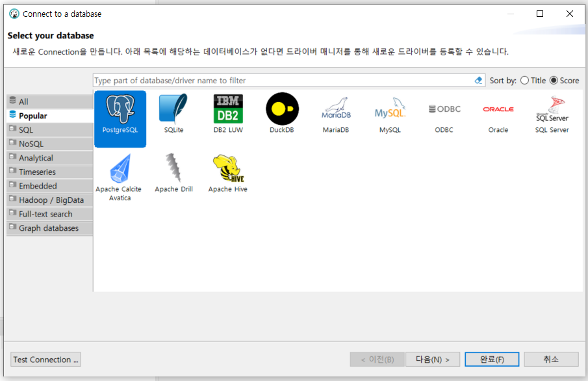Open the Embedded category
Image resolution: width=588 pixels, height=381 pixels.
click(x=50, y=186)
